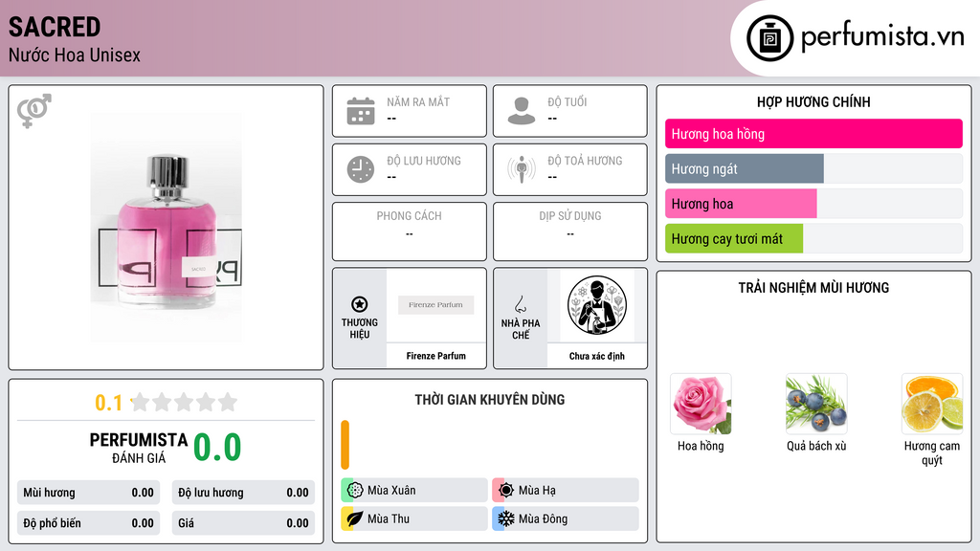Click the Năm ra mắt label
Image resolution: width=980 pixels, height=551 pixels.
click(x=418, y=101)
